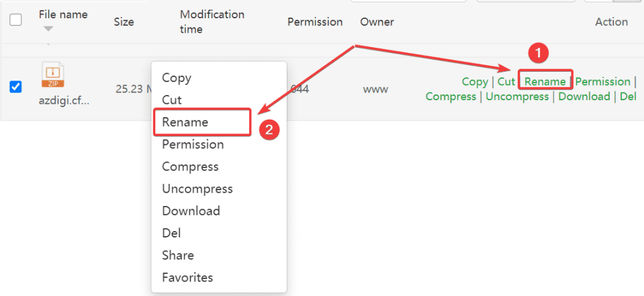Image resolution: width=644 pixels, height=296 pixels.
Task: Click the Rename link in Action column
Action: (x=545, y=81)
